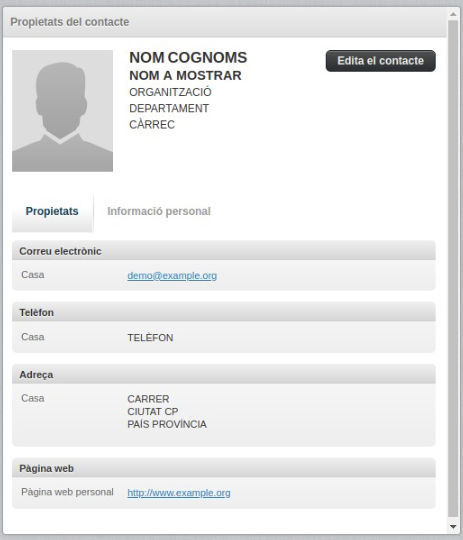The height and width of the screenshot is (540, 463).
Task: Open the http://www.example.org link
Action: pos(179,493)
